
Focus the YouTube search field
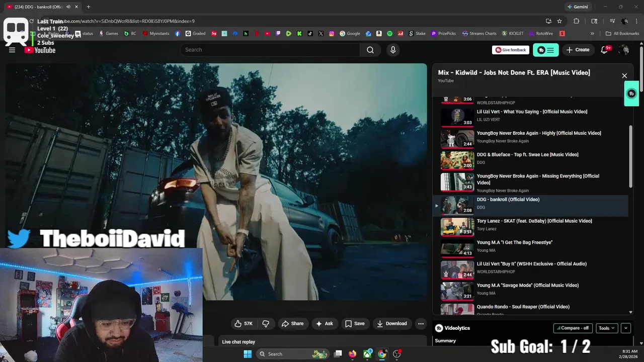[270, 50]
